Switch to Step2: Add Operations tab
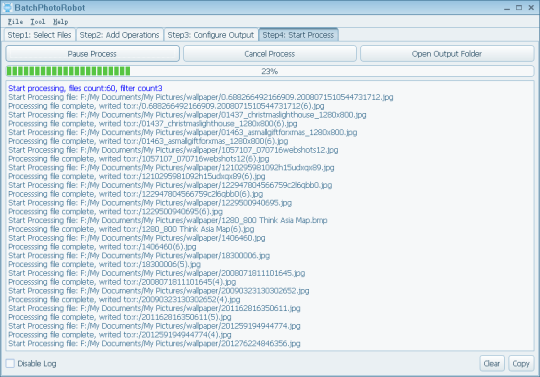This screenshot has height=377, width=540. point(120,35)
